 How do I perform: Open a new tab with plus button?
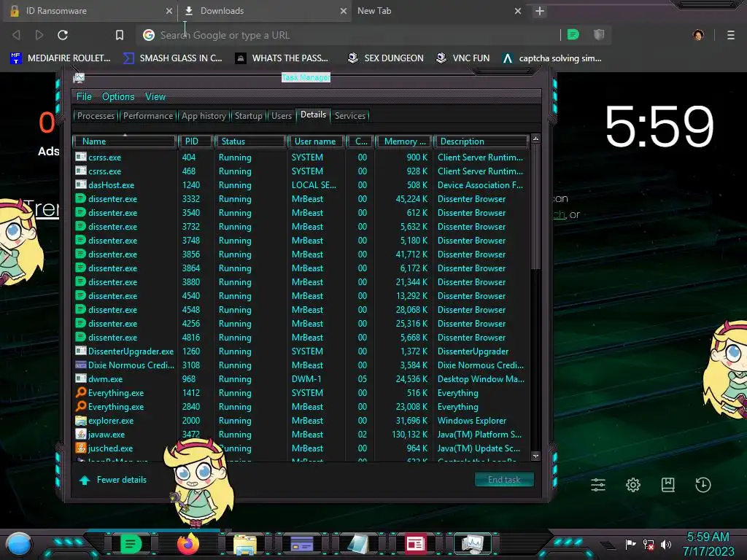point(539,11)
